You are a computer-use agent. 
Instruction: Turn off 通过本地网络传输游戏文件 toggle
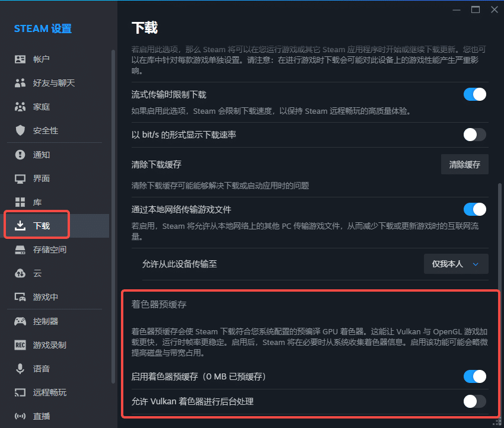[475, 209]
